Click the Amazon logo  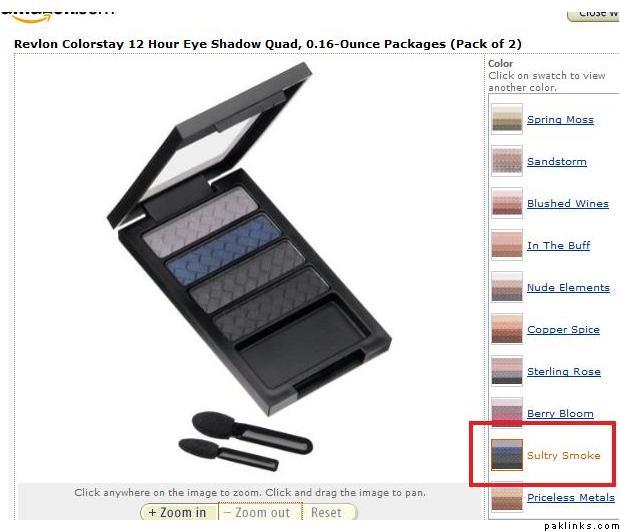pos(57,15)
